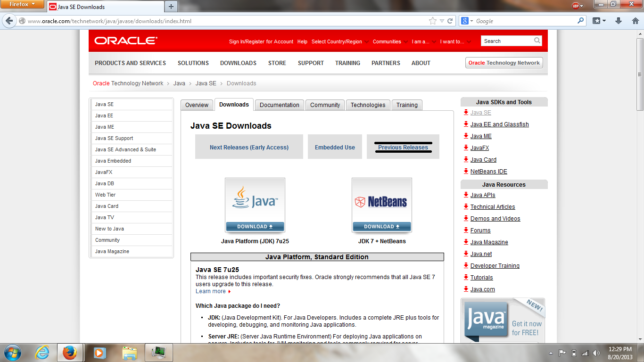
Task: Click the Java Platform JDK download image
Action: tap(255, 205)
